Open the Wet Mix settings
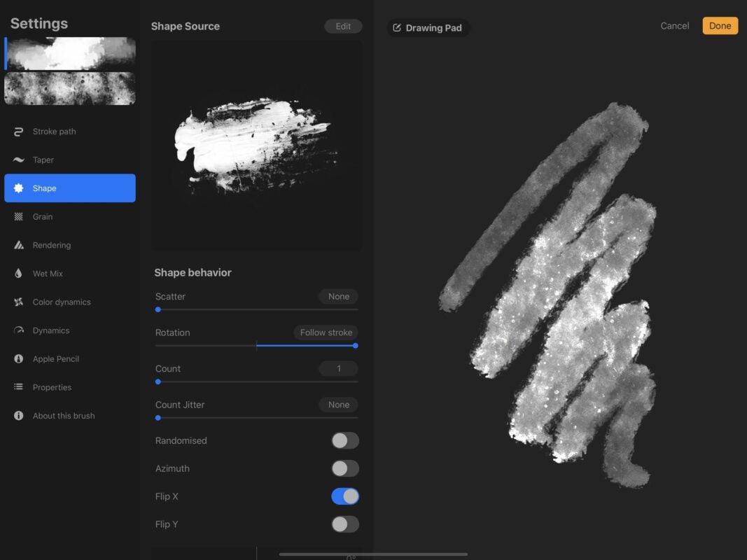 coord(49,273)
